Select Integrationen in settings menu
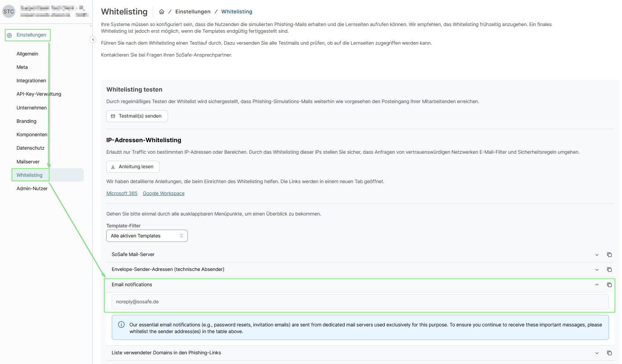Viewport: 622px width, 364px height. 31,81
